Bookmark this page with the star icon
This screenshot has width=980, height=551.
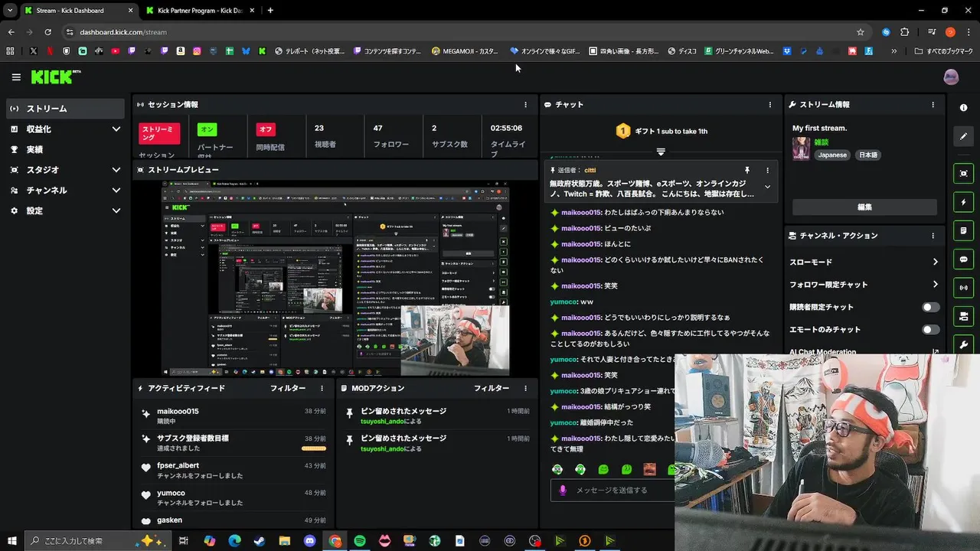point(861,32)
